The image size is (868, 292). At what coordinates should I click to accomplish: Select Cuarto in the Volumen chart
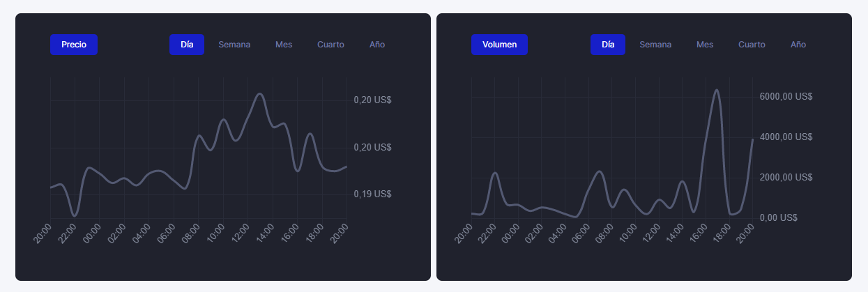click(x=752, y=45)
